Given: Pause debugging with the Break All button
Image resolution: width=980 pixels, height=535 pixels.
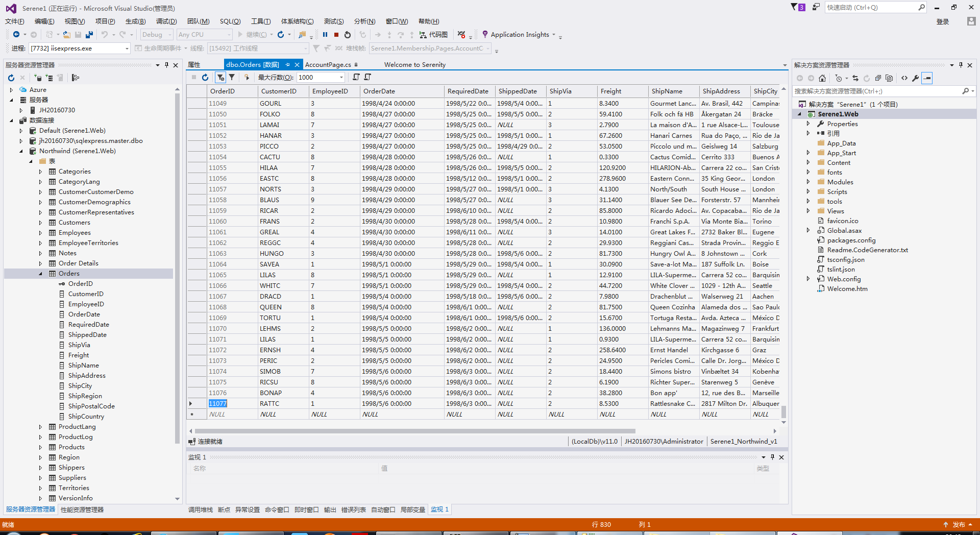Looking at the screenshot, I should (x=325, y=35).
